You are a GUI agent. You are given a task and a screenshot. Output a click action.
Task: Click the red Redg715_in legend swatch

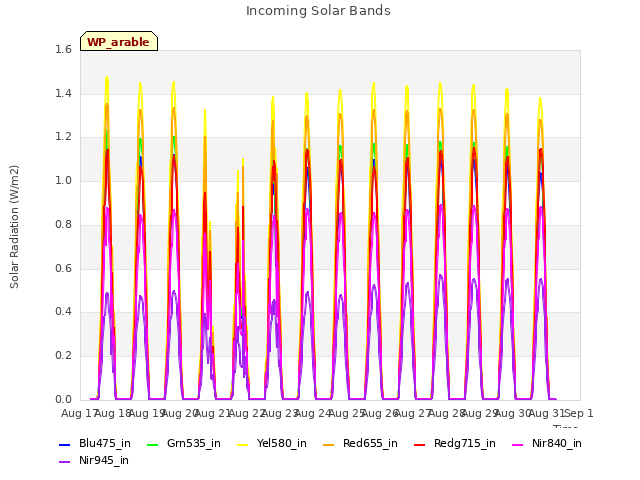pyautogui.click(x=420, y=444)
